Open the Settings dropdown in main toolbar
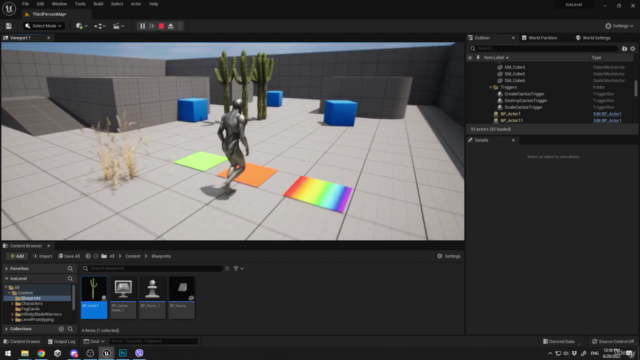This screenshot has width=640, height=360. pyautogui.click(x=619, y=26)
